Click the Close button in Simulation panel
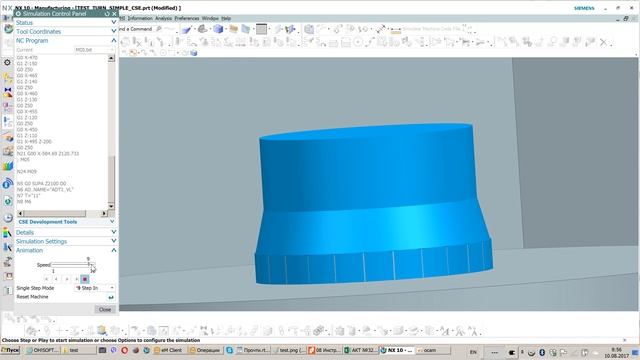Image resolution: width=640 pixels, height=360 pixels. [x=105, y=309]
